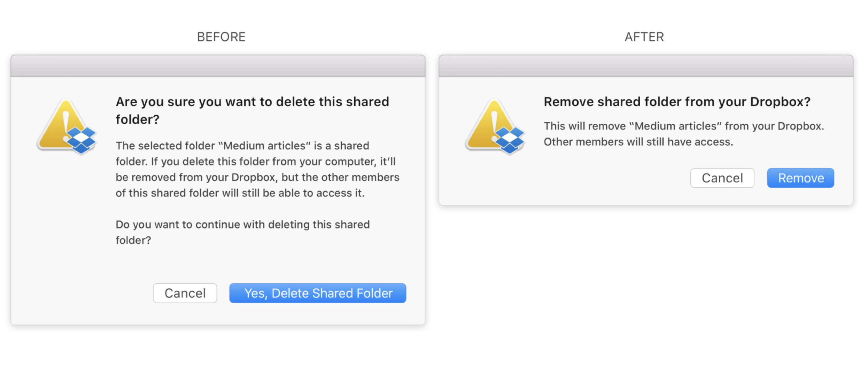
Task: Click the BEFORE label text
Action: (221, 37)
